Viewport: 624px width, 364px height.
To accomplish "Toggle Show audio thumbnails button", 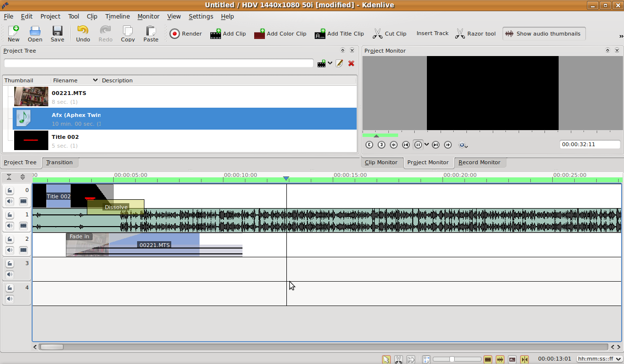I will [544, 34].
